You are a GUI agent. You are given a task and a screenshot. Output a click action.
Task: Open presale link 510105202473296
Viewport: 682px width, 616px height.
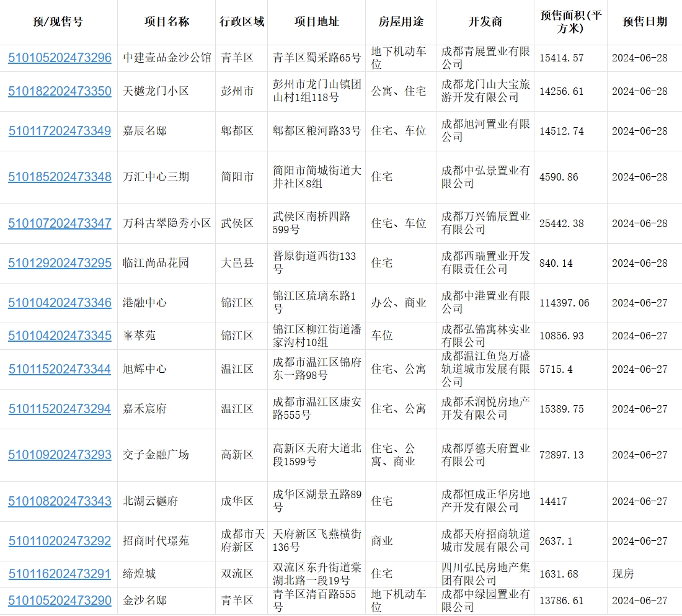pos(60,58)
